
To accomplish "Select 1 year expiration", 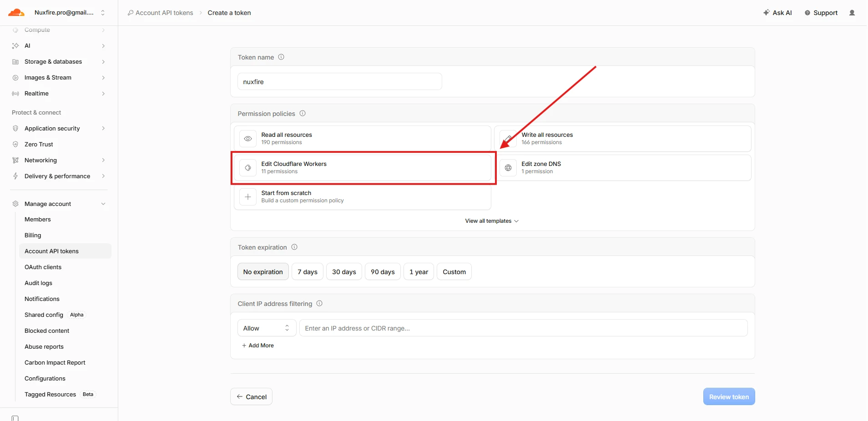I will [x=419, y=272].
